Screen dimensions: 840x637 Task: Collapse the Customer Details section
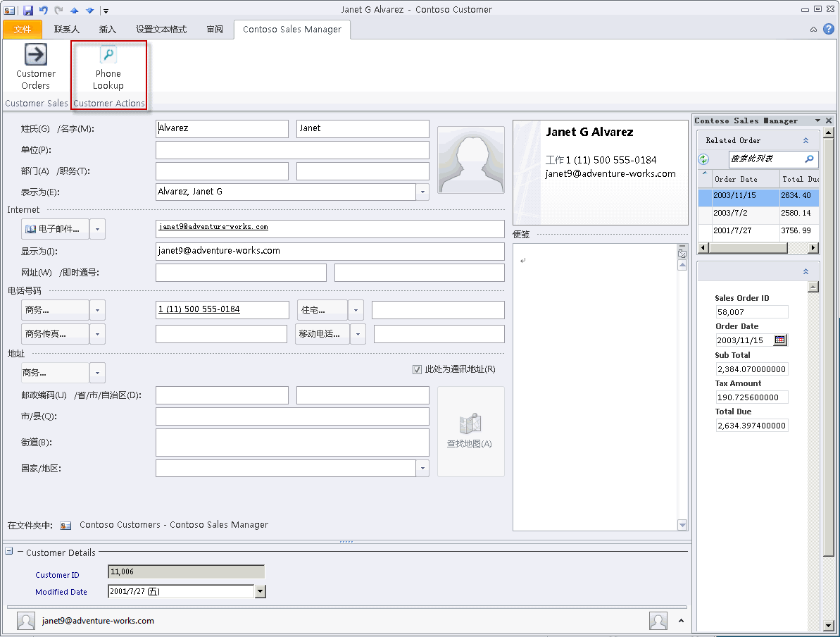[x=9, y=552]
